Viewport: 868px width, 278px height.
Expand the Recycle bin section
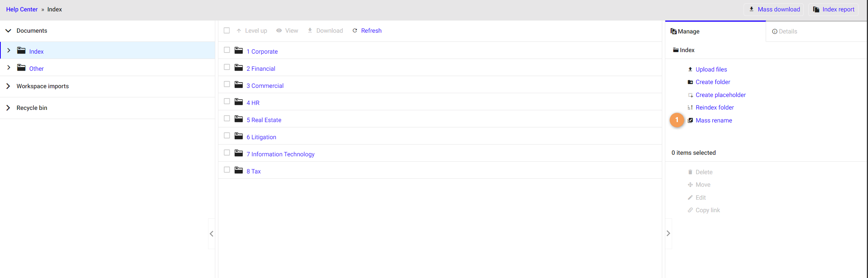click(8, 108)
